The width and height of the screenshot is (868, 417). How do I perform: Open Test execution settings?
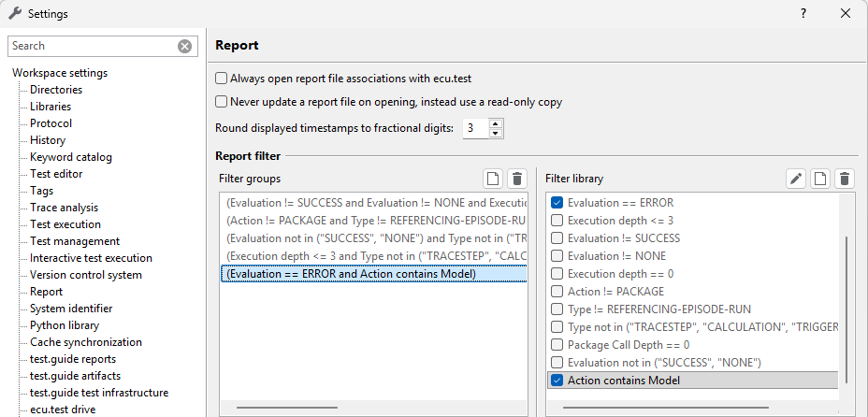tap(65, 224)
